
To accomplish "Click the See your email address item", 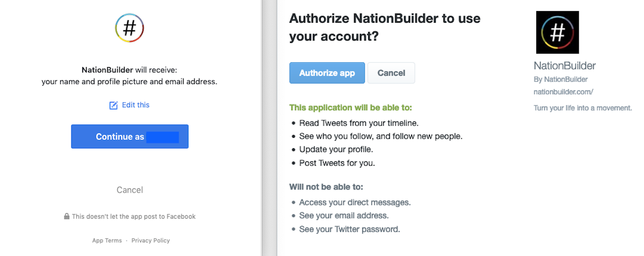I will coord(343,215).
